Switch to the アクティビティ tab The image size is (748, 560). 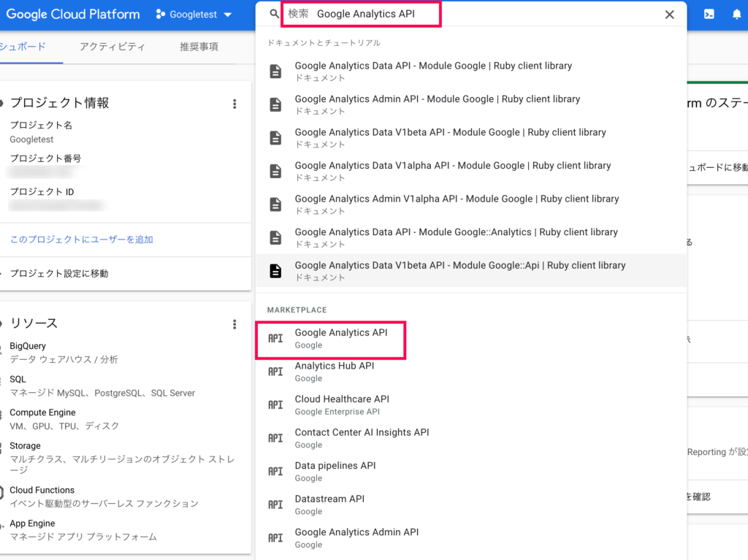pyautogui.click(x=112, y=47)
